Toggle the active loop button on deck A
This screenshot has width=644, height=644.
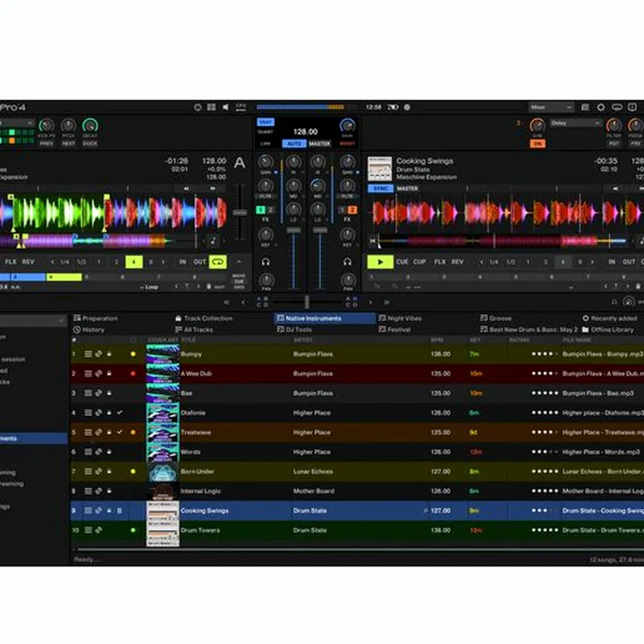pos(217,261)
